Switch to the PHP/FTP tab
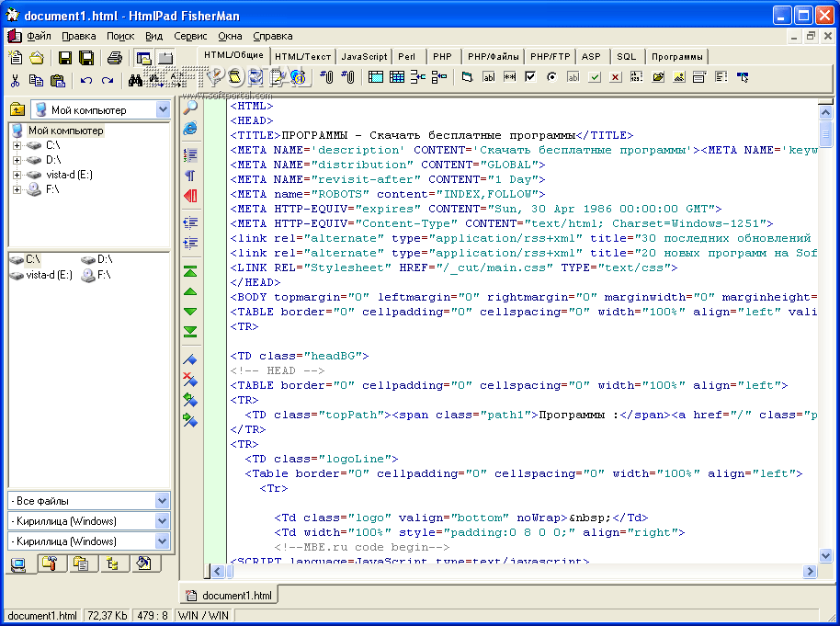The height and width of the screenshot is (626, 840). pos(551,56)
